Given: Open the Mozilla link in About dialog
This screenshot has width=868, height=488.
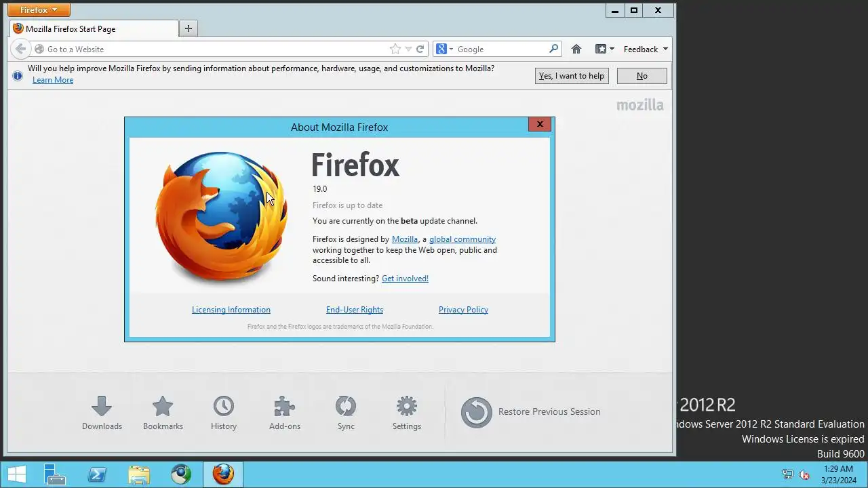Looking at the screenshot, I should click(x=405, y=239).
